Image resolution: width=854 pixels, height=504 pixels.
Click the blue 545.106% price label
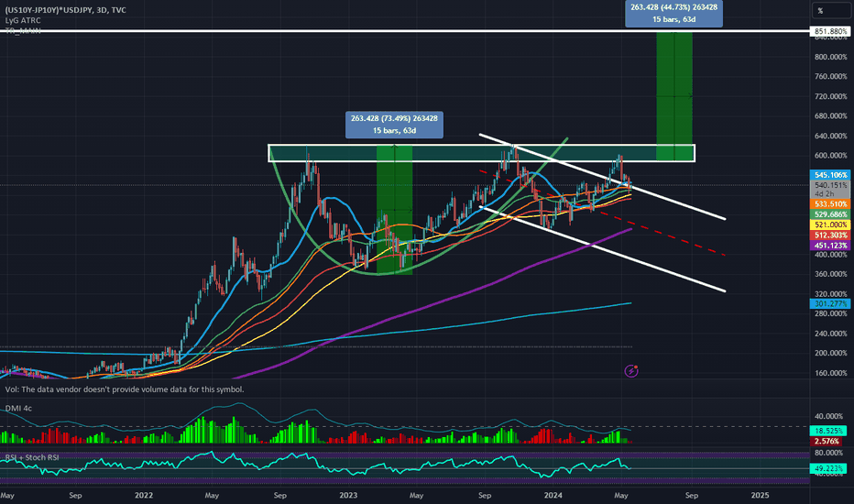coord(830,175)
